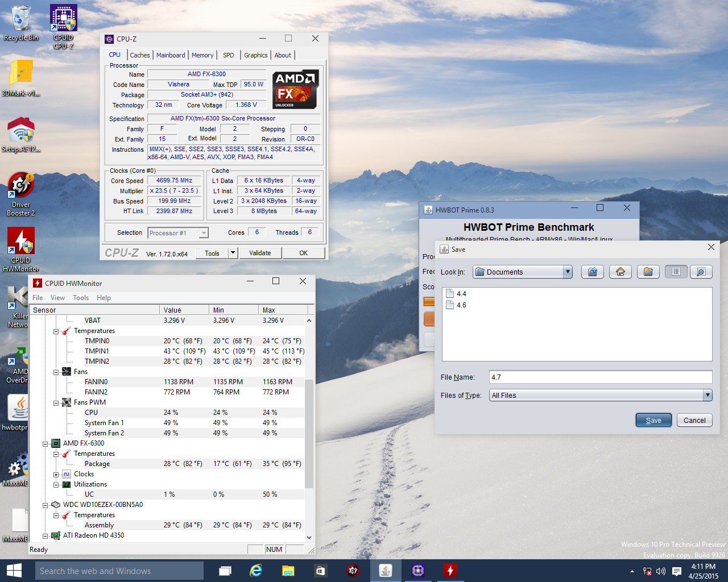Screen dimensions: 728x582
Task: Collapse the Fans node in HWMonitor
Action: click(56, 372)
